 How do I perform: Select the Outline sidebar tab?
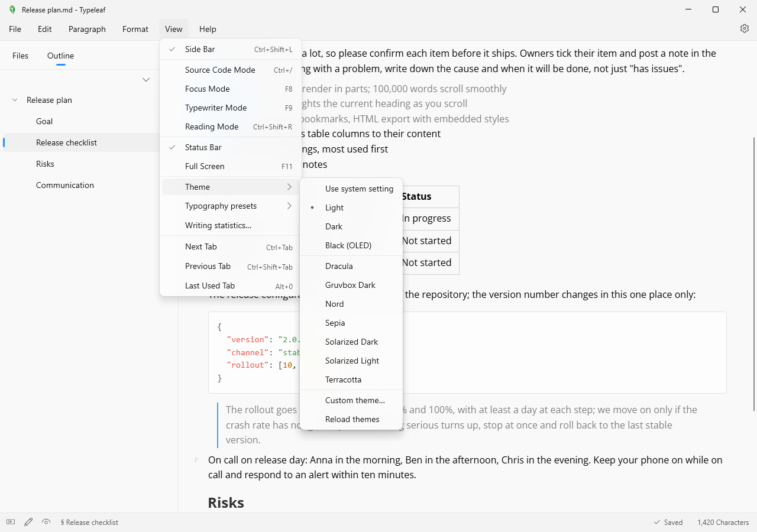pos(61,56)
